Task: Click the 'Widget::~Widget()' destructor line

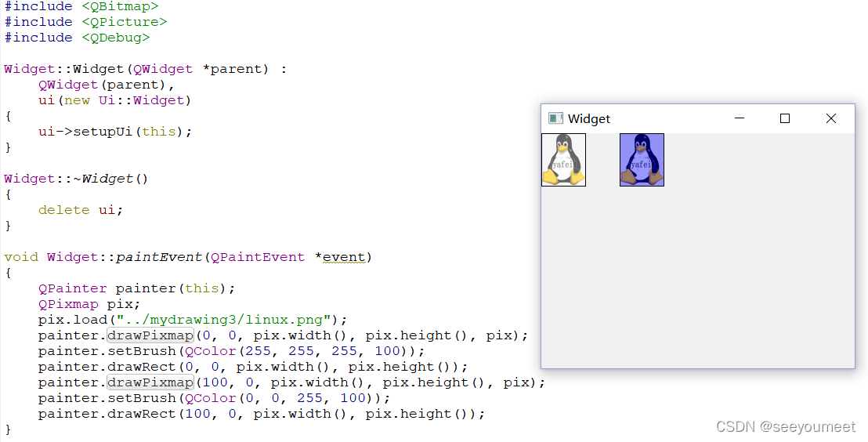Action: pos(76,179)
